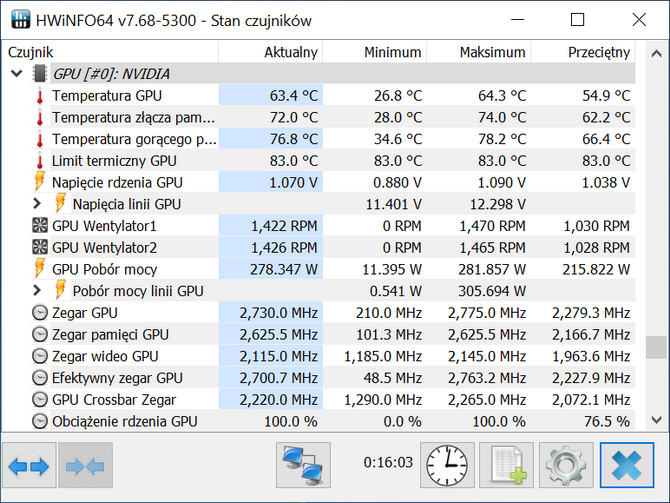This screenshot has height=503, width=670.
Task: Click thermometer icon for Temperatura GPU
Action: point(40,95)
